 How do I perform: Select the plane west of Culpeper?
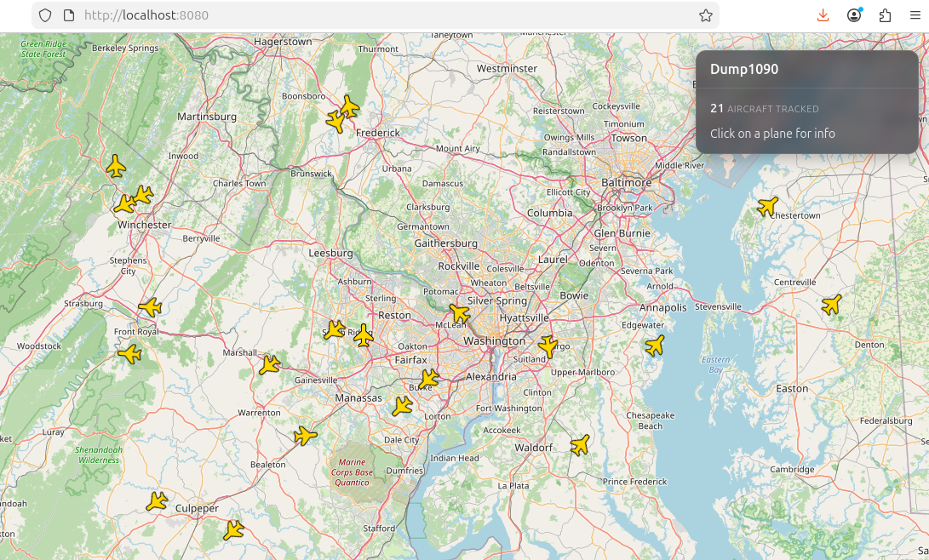coord(157,501)
